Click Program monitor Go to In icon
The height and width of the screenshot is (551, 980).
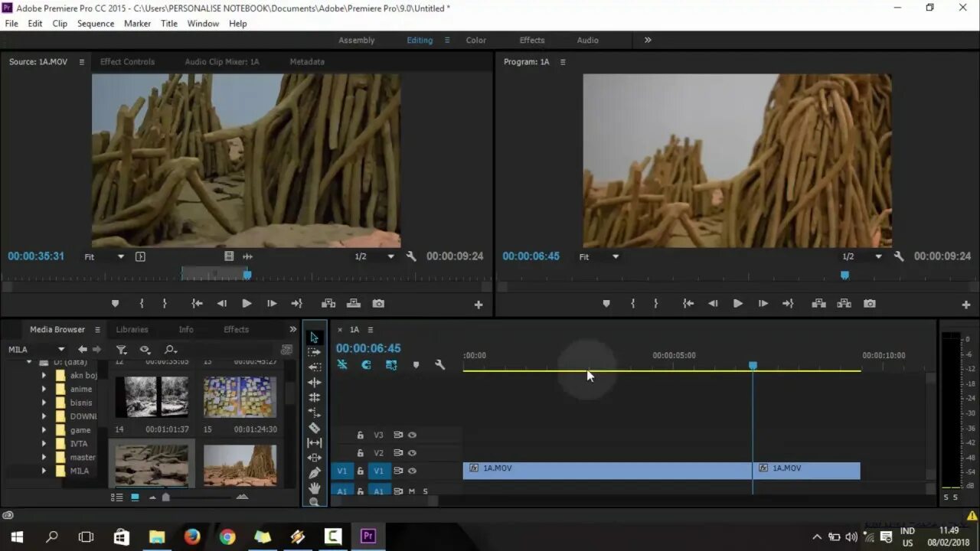[688, 304]
